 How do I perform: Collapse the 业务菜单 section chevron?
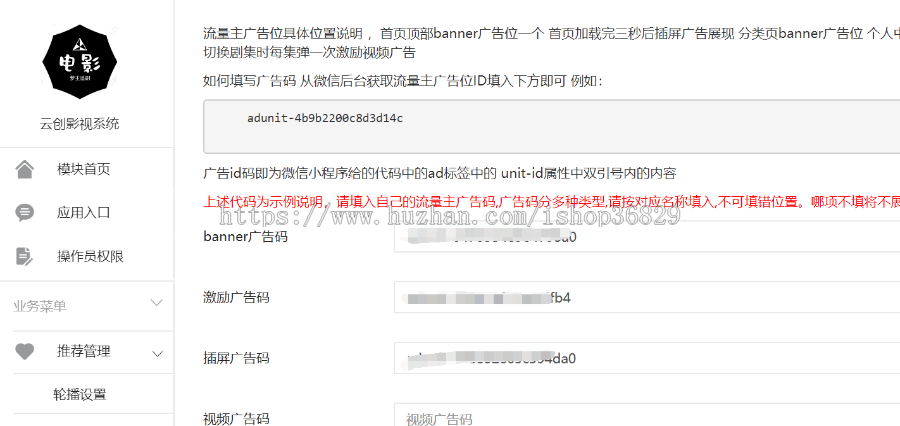pos(157,304)
